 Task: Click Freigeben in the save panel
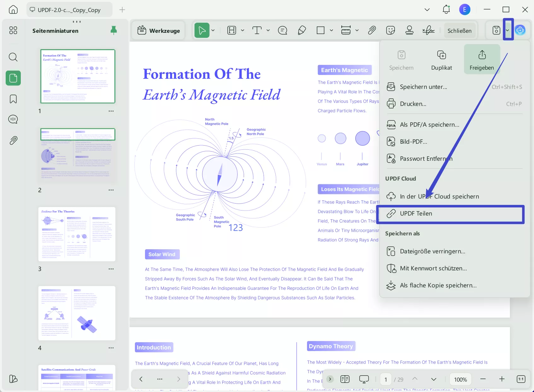(482, 59)
